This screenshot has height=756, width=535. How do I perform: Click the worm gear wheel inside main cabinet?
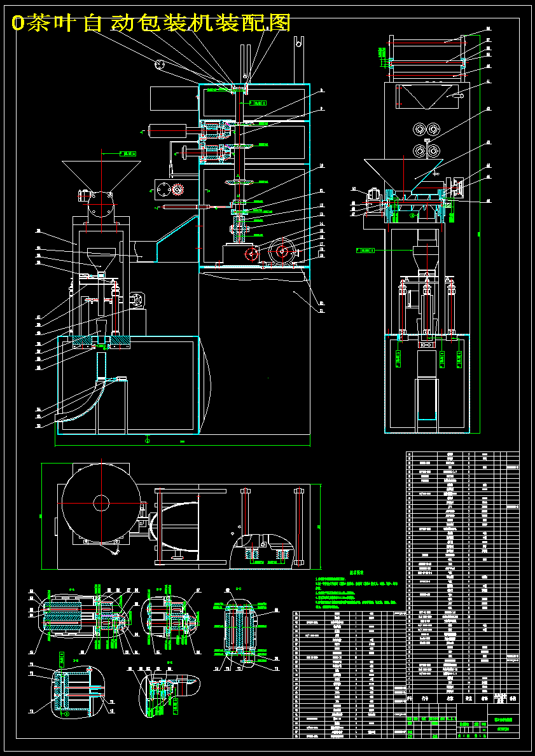click(282, 251)
